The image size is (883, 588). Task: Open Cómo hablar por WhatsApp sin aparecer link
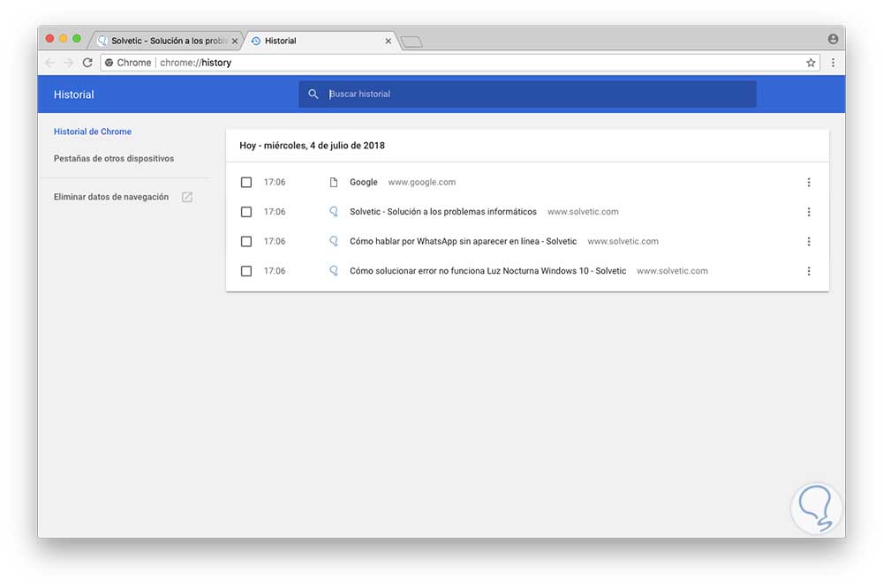(463, 241)
